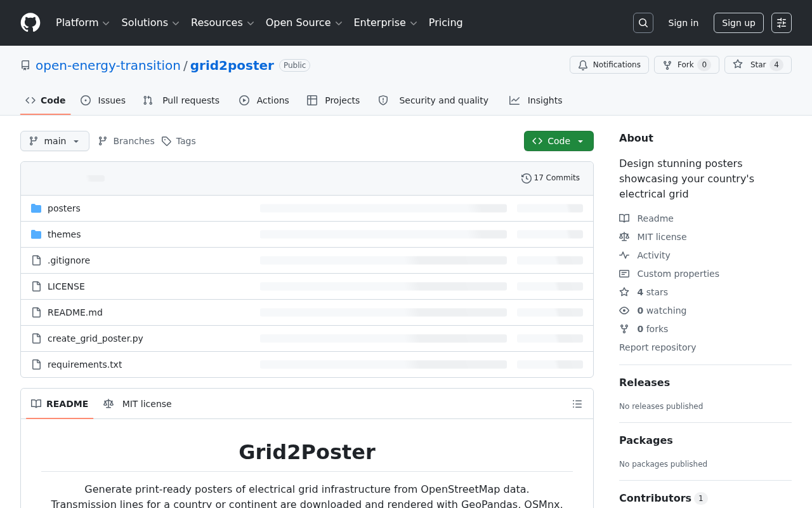Switch to the Pull requests tab
The width and height of the screenshot is (812, 508).
pyautogui.click(x=181, y=100)
